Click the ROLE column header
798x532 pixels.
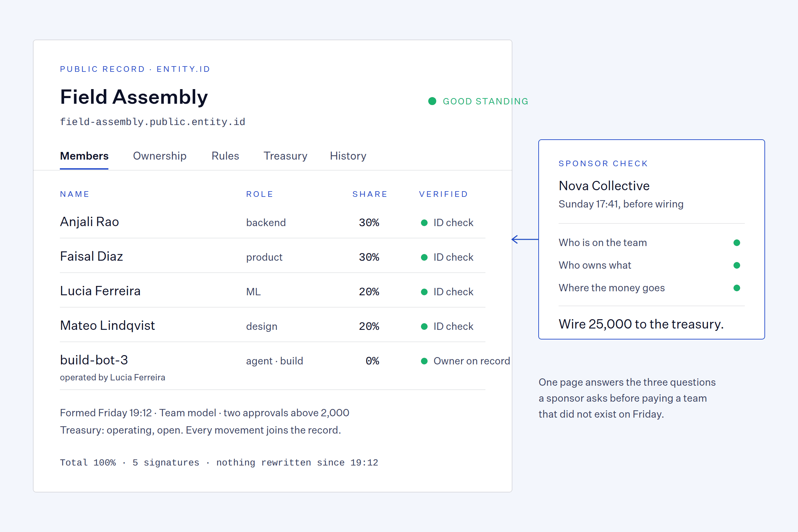click(x=260, y=194)
